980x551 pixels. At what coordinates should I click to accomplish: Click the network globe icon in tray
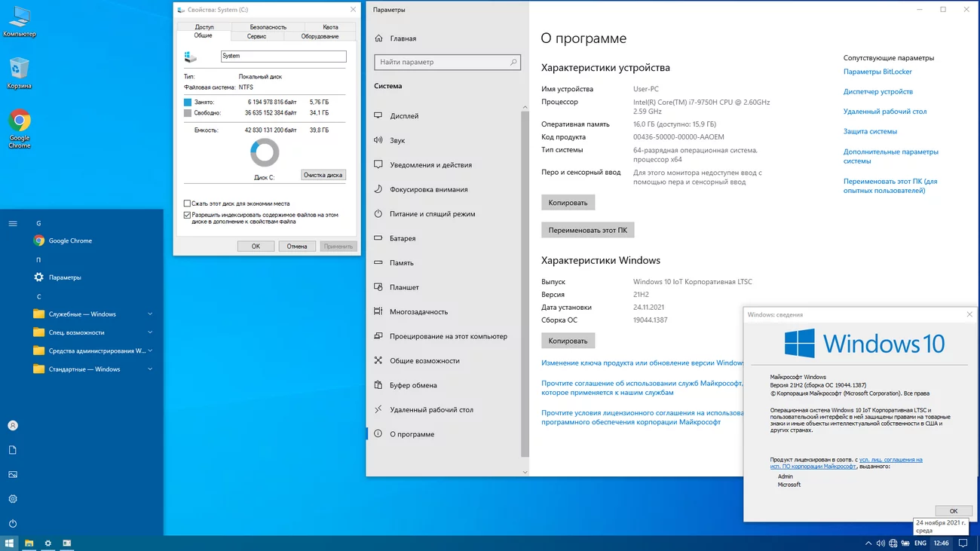pos(893,543)
